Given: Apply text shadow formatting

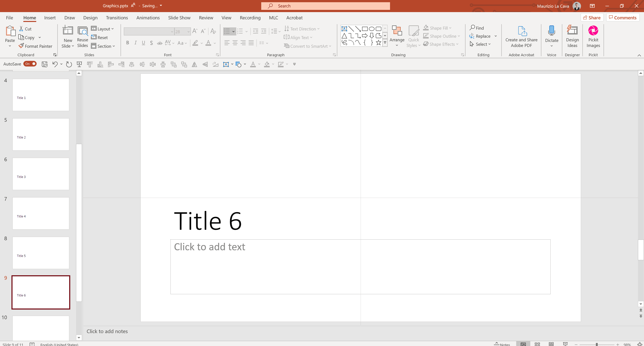Looking at the screenshot, I should click(x=151, y=43).
